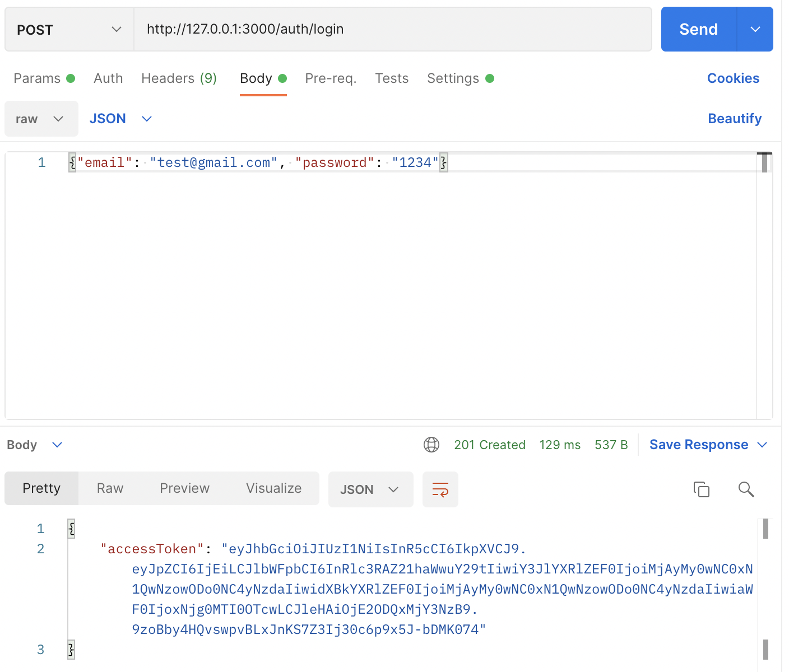Screen dimensions: 789x672
Task: Switch to the Params tab
Action: pos(44,78)
